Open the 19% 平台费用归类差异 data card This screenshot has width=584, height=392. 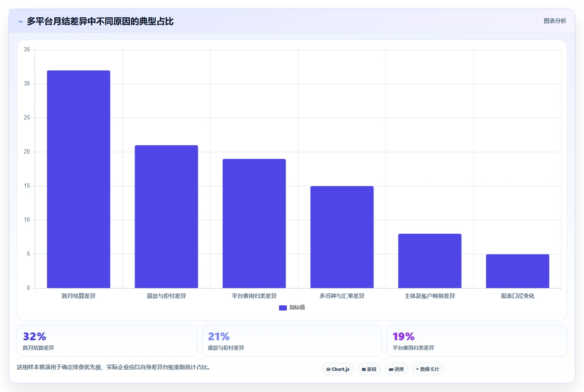477,341
